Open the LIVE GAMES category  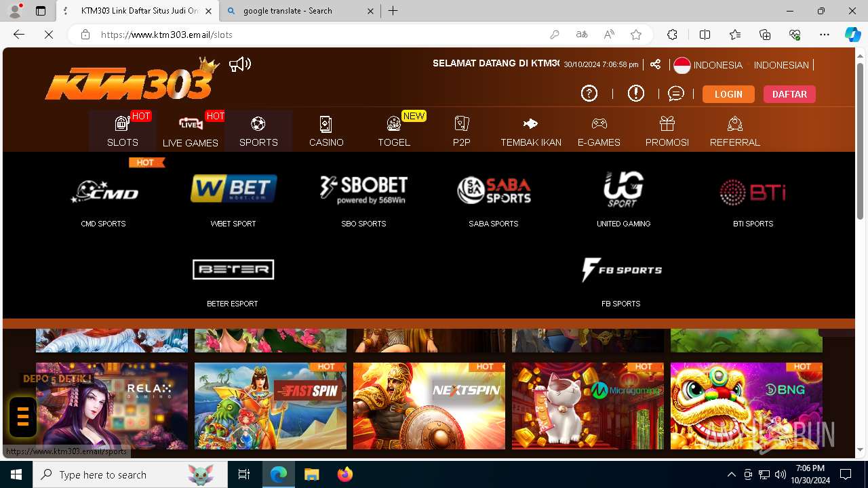click(x=191, y=131)
